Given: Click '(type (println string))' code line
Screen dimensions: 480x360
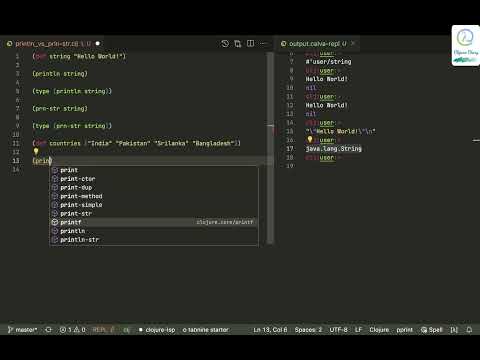Looking at the screenshot, I should [x=72, y=91].
